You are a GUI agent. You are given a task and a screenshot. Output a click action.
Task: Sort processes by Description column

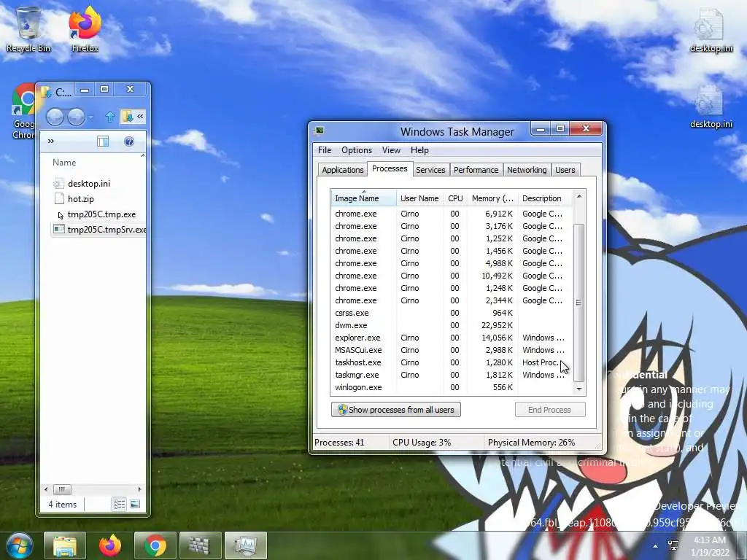[x=544, y=198]
